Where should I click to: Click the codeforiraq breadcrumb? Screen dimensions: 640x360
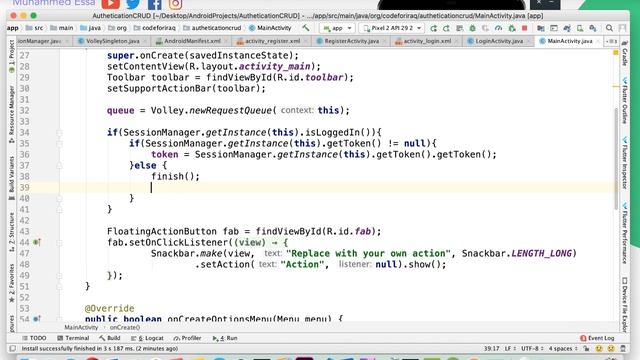pyautogui.click(x=155, y=28)
